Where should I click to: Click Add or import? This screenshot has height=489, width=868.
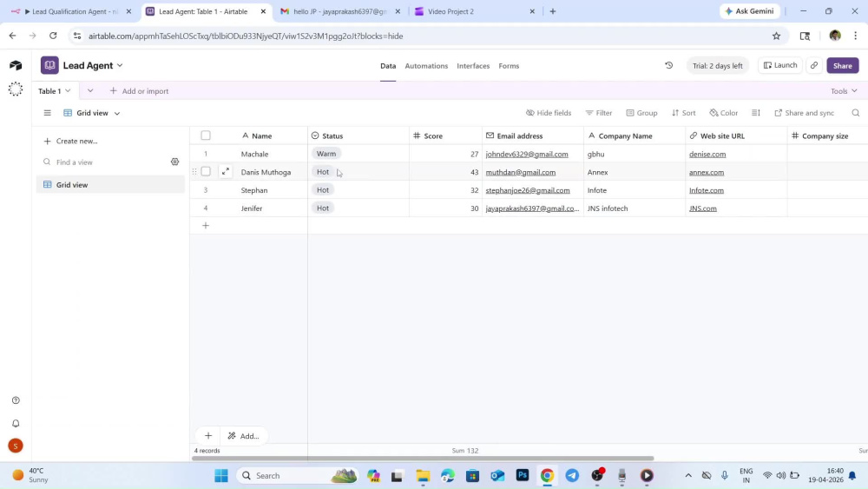click(139, 91)
